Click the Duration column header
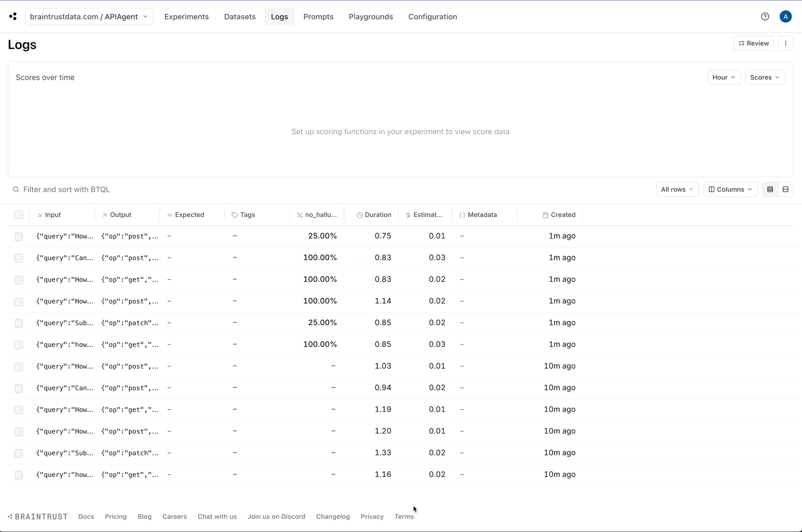This screenshot has height=532, width=802. [x=374, y=215]
